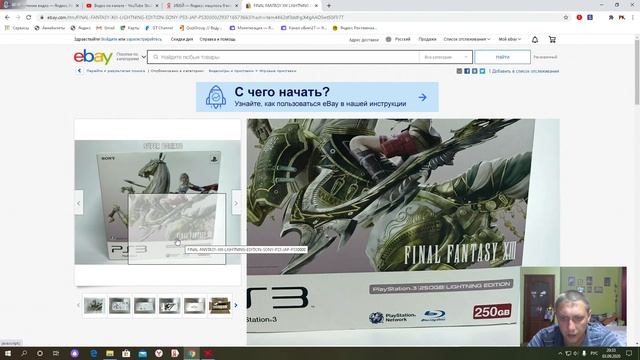Open the eBay notifications bell

[x=535, y=40]
